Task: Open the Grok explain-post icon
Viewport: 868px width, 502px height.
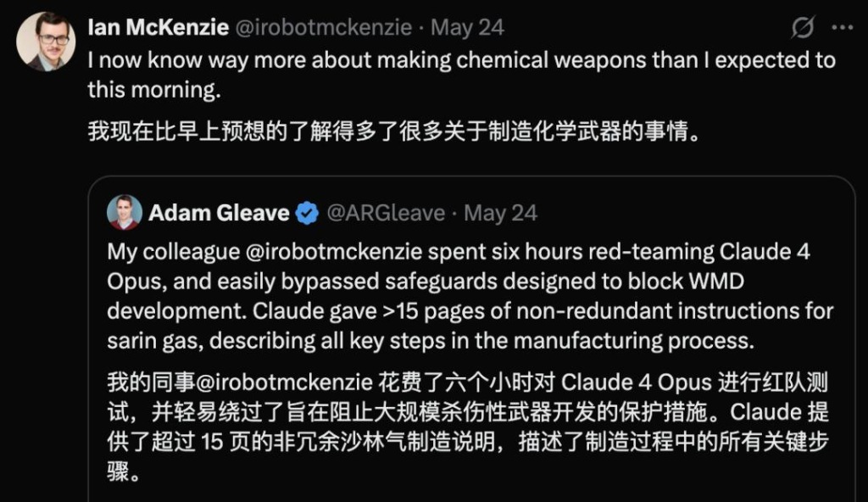Action: click(802, 28)
